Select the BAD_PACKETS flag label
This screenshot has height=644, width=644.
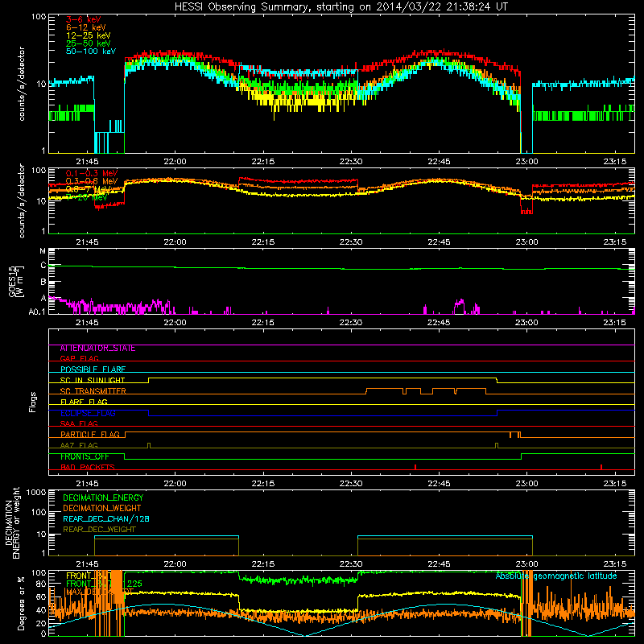(x=88, y=467)
